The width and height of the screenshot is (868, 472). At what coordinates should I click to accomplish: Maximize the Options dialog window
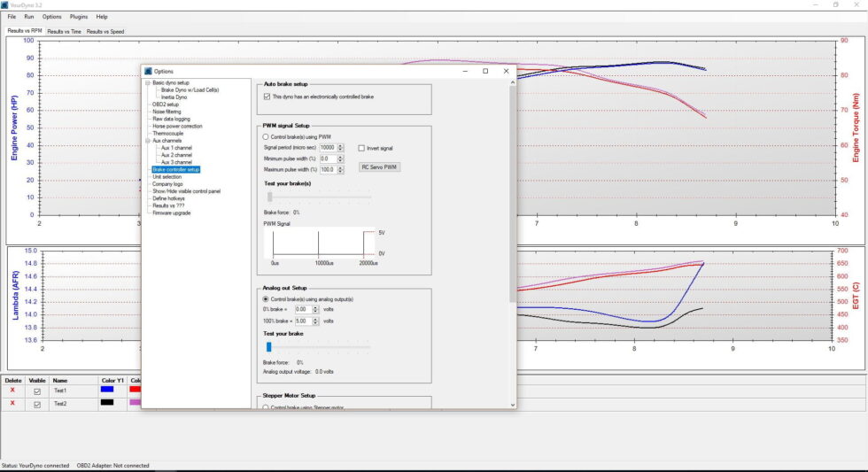[x=484, y=71]
